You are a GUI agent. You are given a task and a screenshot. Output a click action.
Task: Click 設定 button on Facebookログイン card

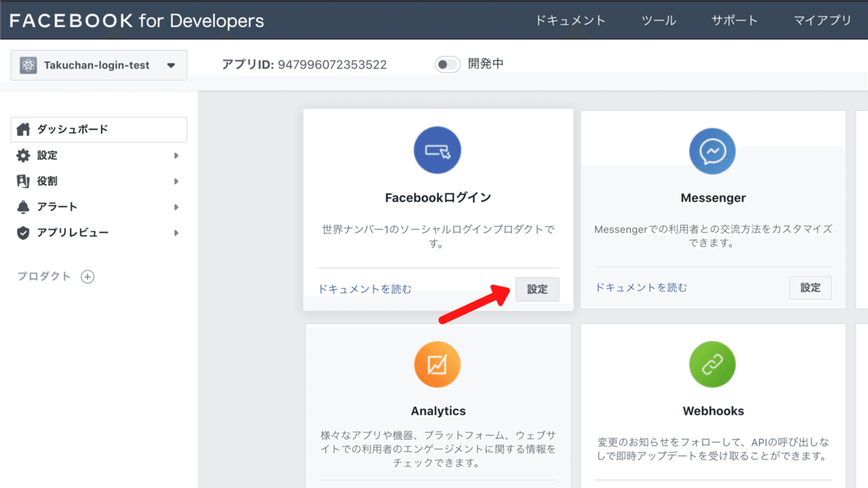(x=537, y=289)
